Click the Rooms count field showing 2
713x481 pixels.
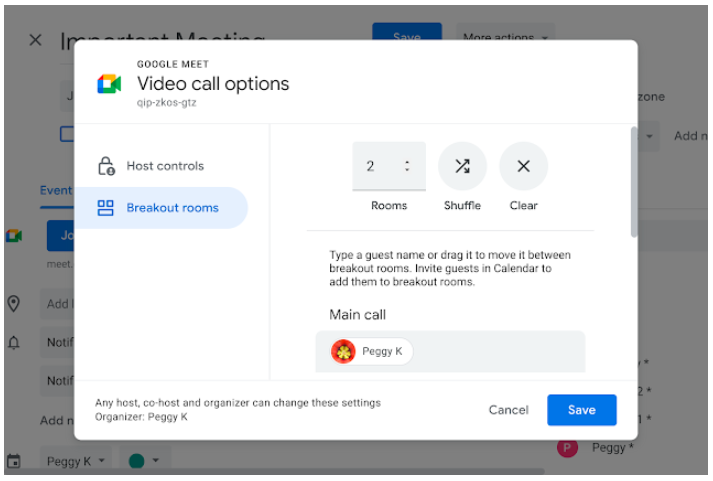[x=389, y=166]
